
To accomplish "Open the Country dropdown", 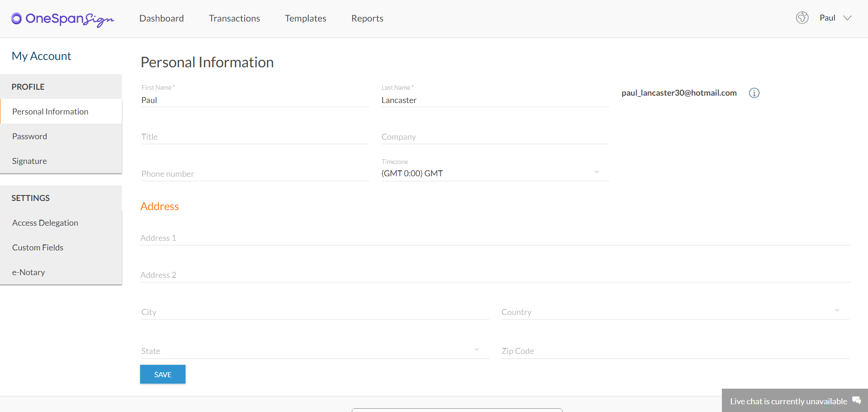I will 675,312.
